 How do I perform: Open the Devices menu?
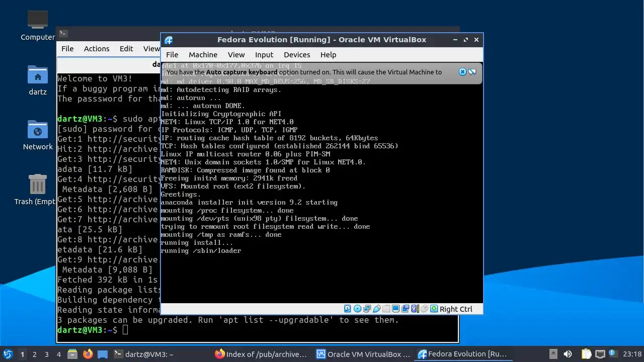(297, 55)
